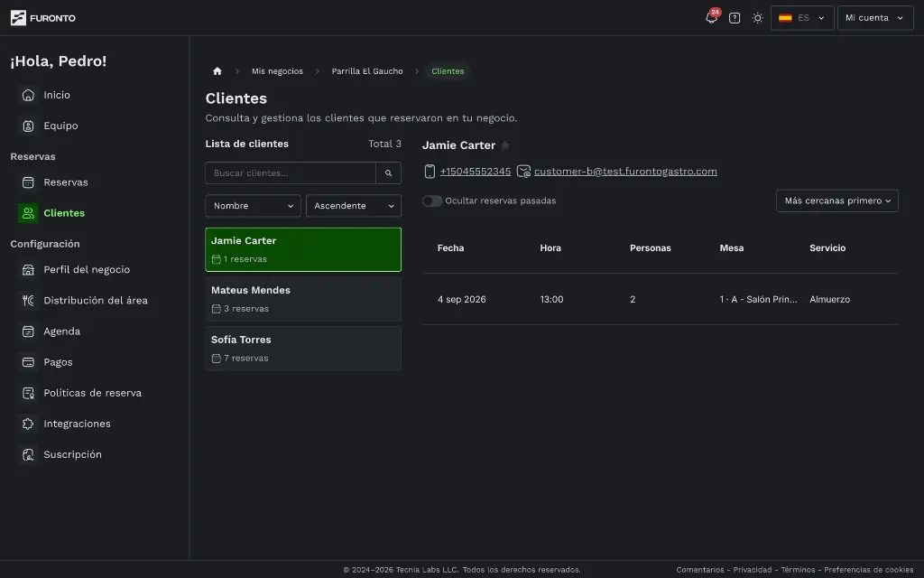Click the magnifier search button
Screen dimensions: 924x578
point(388,172)
